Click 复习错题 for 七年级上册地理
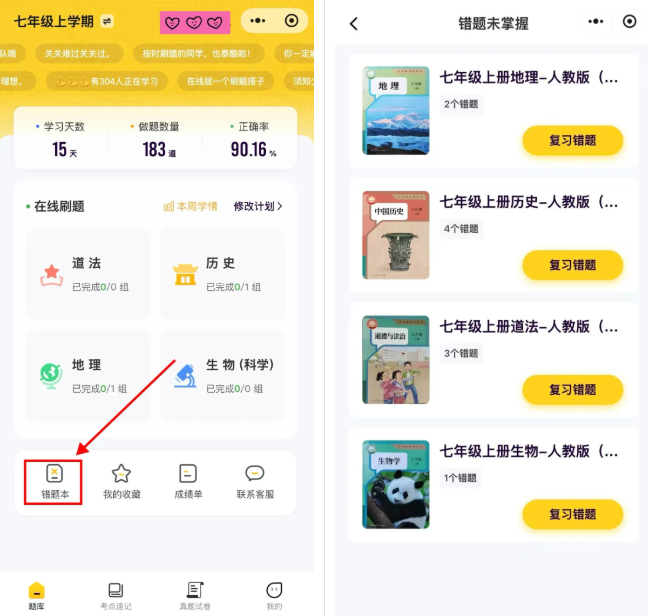648x616 pixels. coord(572,140)
